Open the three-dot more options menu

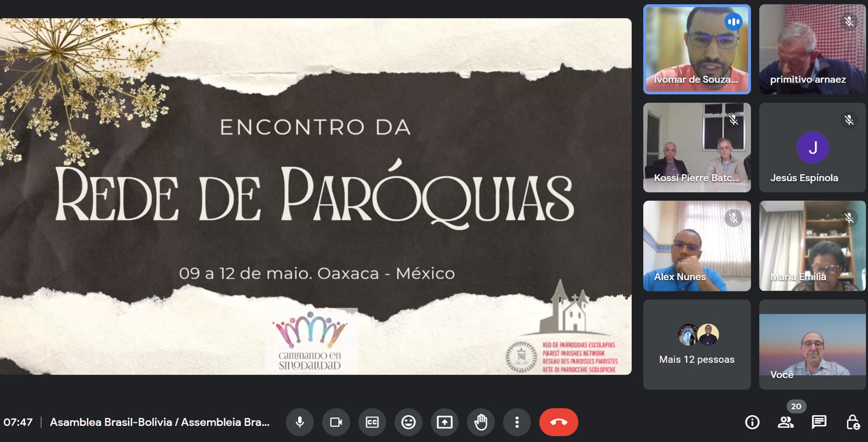517,422
